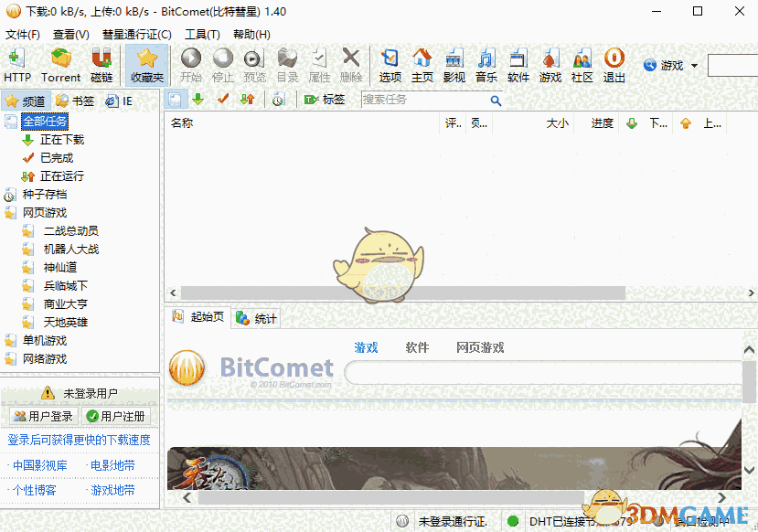
Task: Go to homepage with 主页 icon
Action: click(422, 65)
